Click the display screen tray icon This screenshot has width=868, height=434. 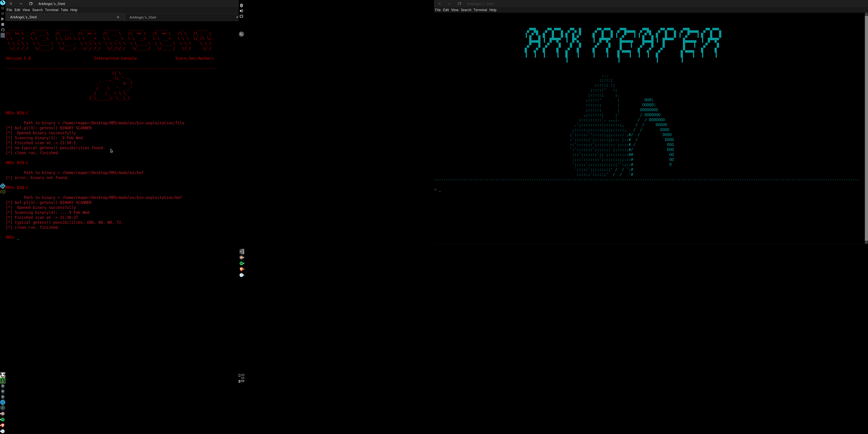click(x=241, y=16)
